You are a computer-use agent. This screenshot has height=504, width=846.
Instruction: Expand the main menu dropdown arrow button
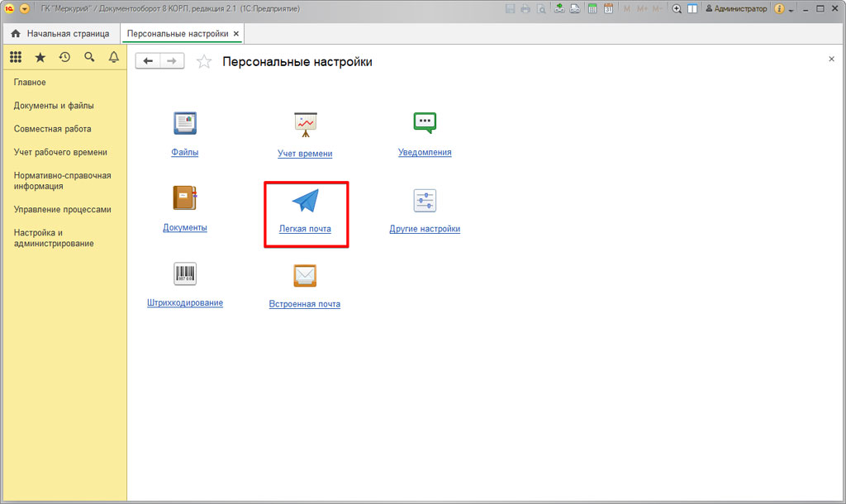[x=23, y=8]
